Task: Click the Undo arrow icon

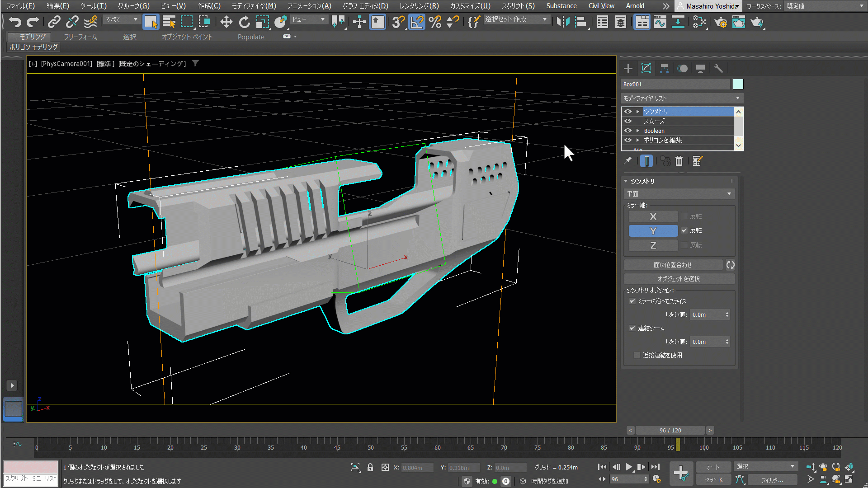Action: coord(15,22)
